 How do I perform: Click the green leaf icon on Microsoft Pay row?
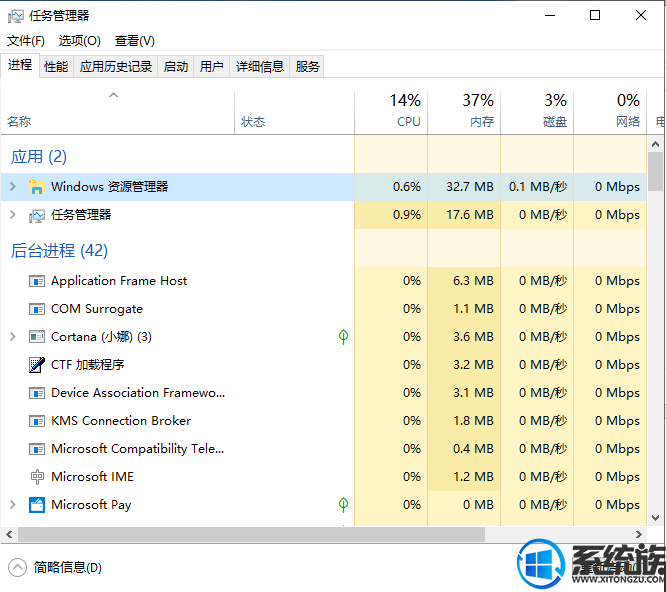coord(343,505)
